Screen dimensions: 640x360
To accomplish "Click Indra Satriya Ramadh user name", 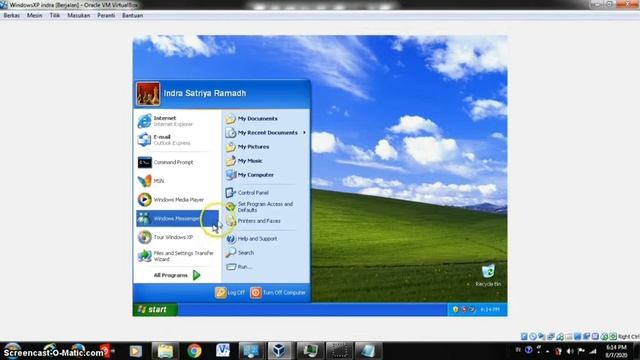I will pyautogui.click(x=205, y=93).
